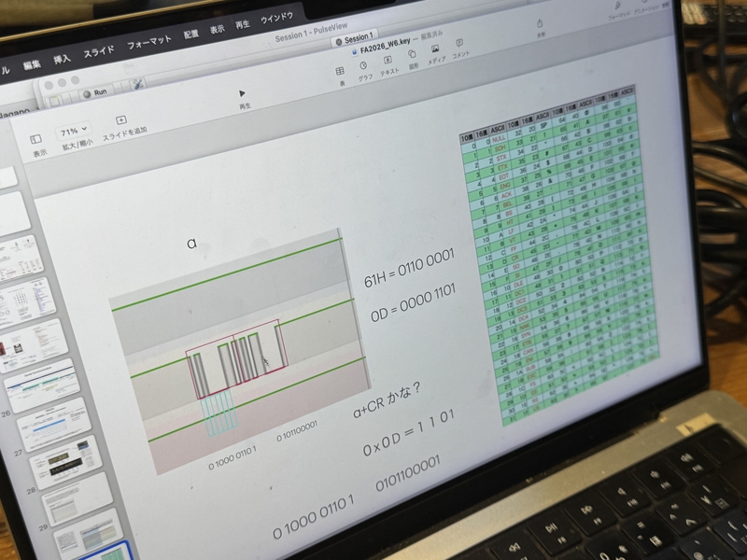Screen dimensions: 747x560
Task: Click the new session icon in PulseView toolbar
Action: pyautogui.click(x=55, y=102)
